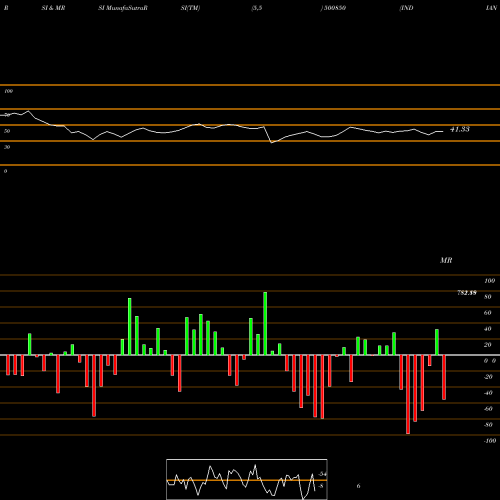
Task: Click the longest red MR bar
Action: (408, 394)
